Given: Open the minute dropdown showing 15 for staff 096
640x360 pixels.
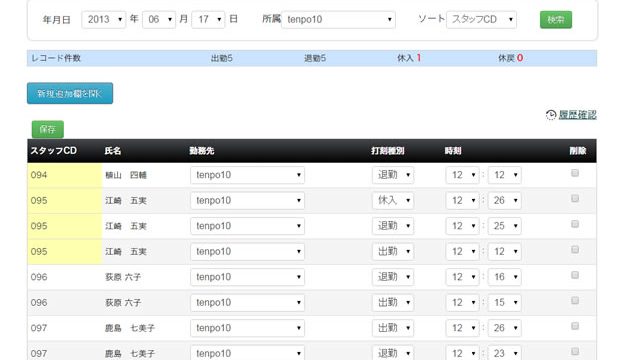Looking at the screenshot, I should [504, 302].
